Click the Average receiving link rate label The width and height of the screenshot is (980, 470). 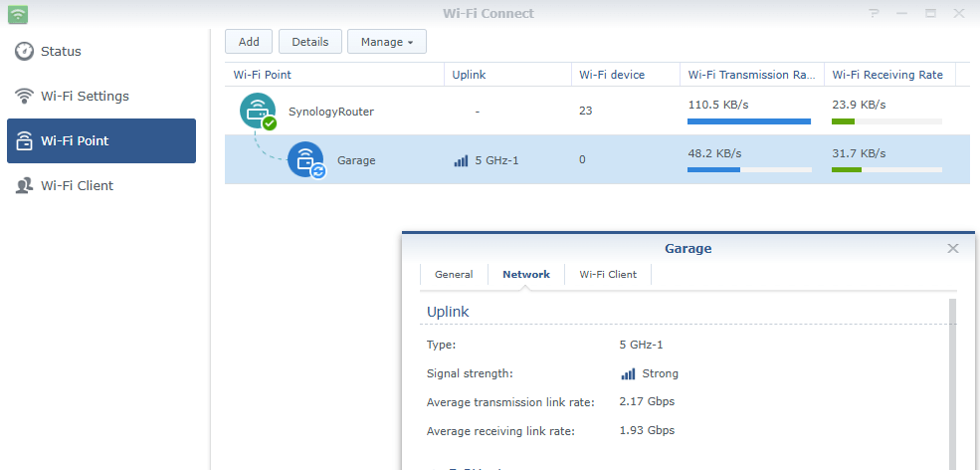coord(500,431)
